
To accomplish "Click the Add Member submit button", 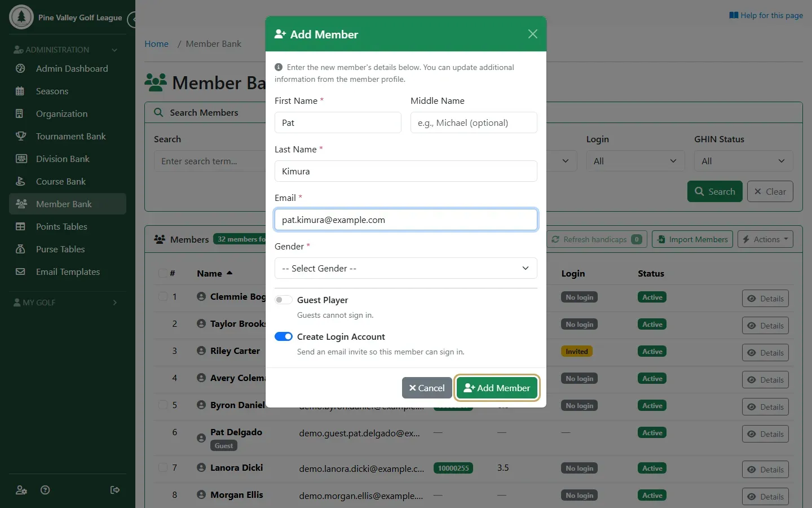I will tap(497, 388).
